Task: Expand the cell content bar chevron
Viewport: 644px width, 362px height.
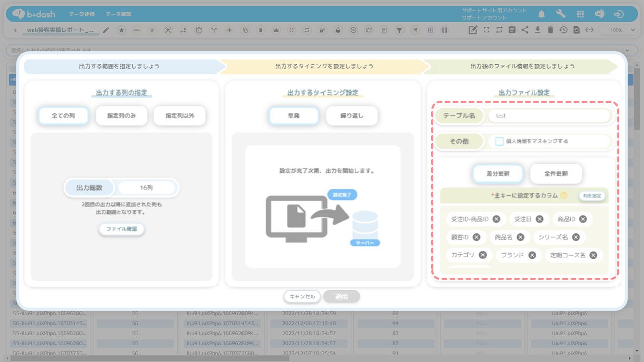Action: click(x=627, y=50)
